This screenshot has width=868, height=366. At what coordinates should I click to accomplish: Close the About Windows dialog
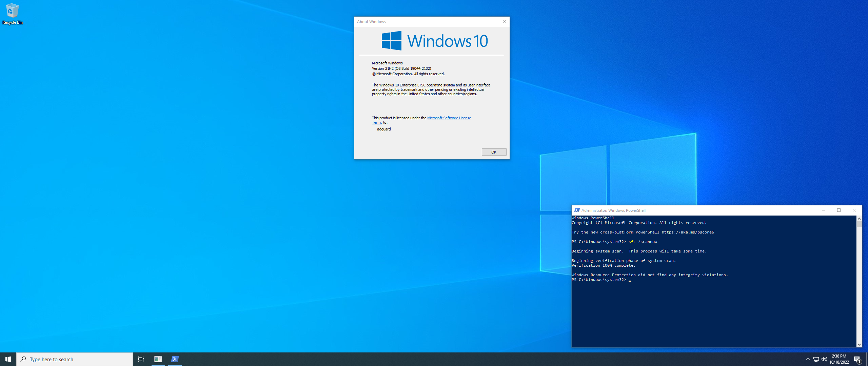click(504, 21)
